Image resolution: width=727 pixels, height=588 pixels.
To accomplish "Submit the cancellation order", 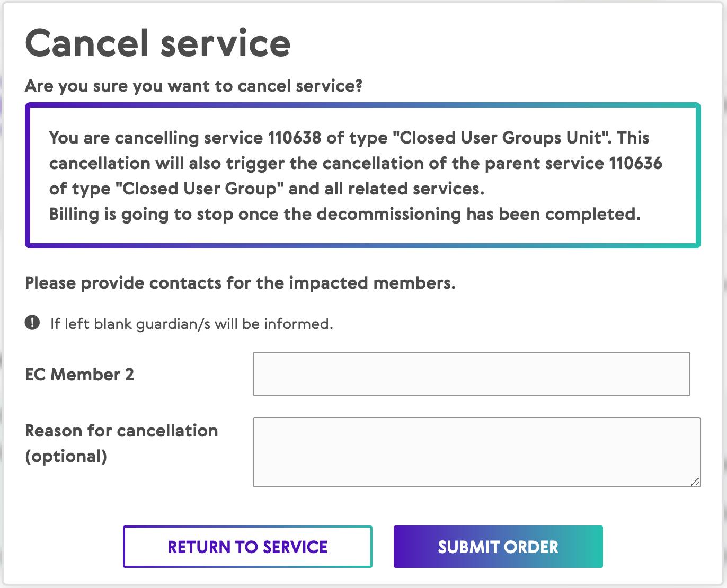I will [x=498, y=547].
